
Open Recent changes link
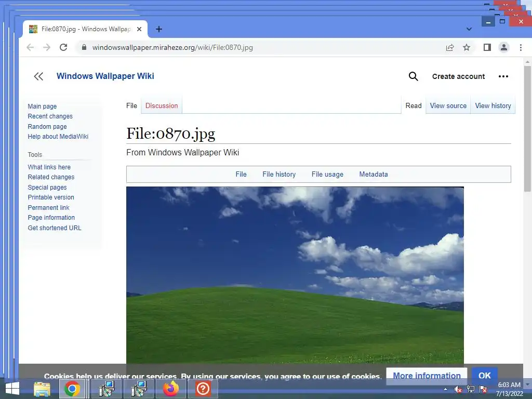point(50,116)
